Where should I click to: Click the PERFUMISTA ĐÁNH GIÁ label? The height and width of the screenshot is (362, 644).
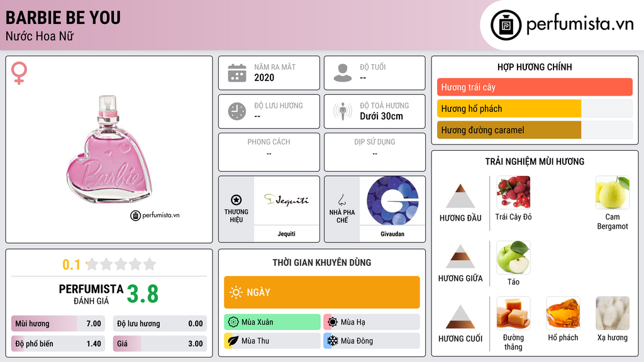91,294
